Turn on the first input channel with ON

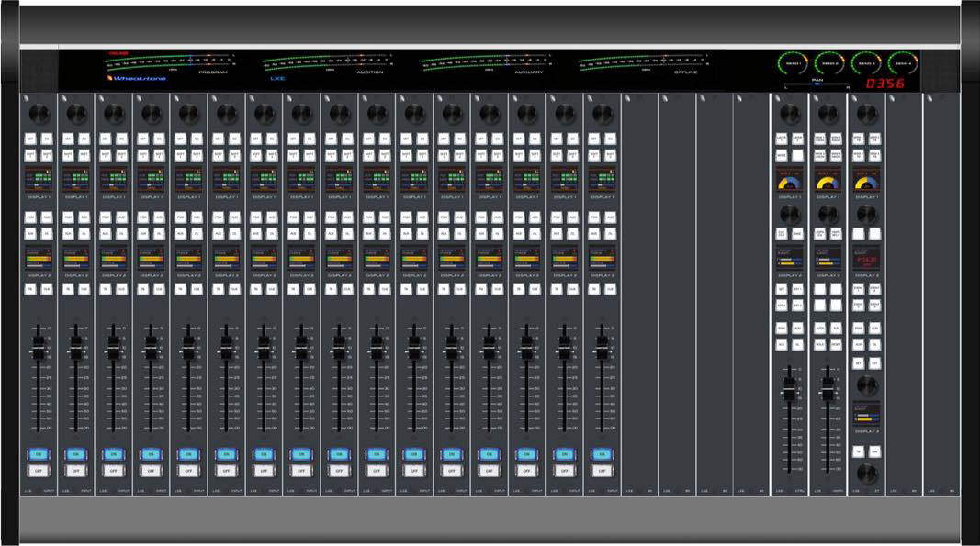38,453
